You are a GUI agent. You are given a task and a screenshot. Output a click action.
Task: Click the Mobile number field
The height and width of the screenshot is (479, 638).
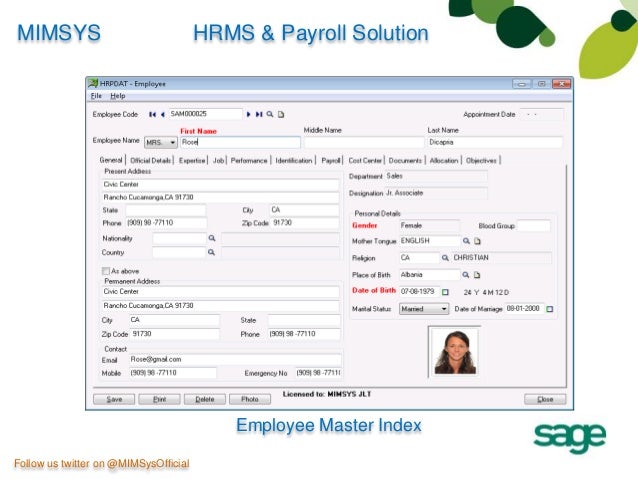tap(173, 373)
